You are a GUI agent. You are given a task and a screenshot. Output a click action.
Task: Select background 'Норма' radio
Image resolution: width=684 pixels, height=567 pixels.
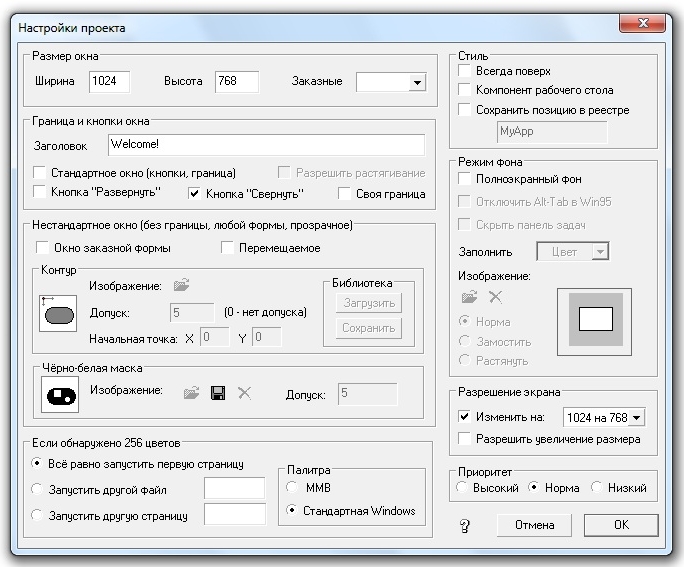(465, 321)
